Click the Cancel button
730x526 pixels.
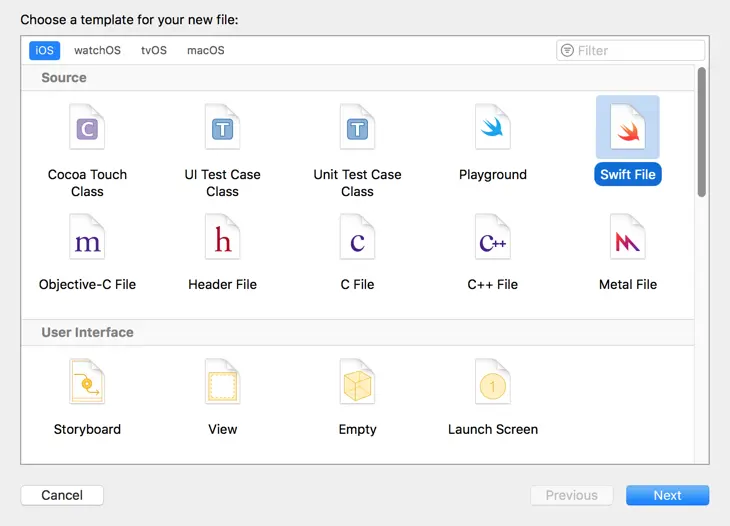click(x=62, y=495)
